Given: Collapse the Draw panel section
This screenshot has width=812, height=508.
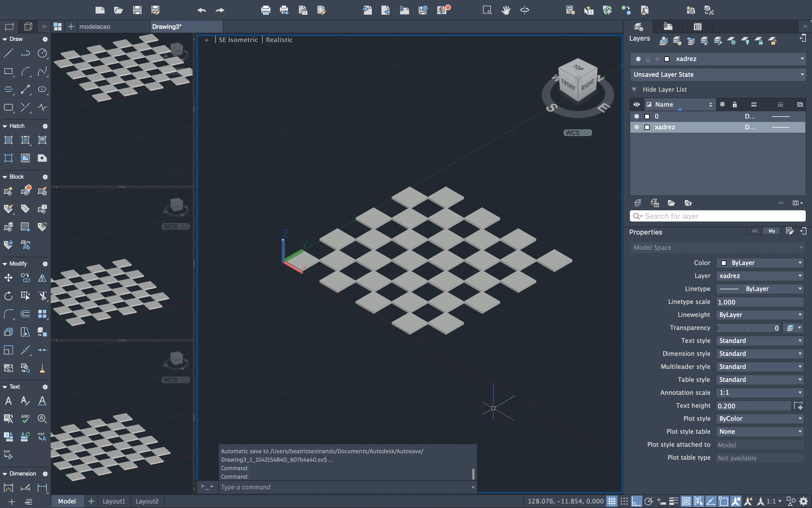Looking at the screenshot, I should point(5,39).
